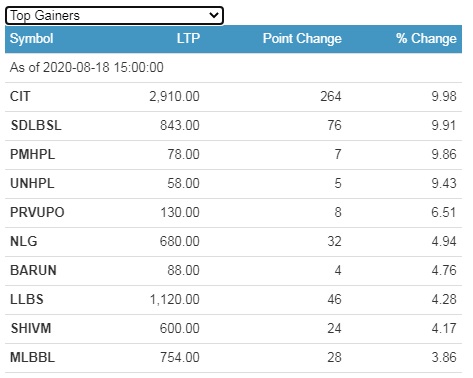Open the PRVUPO symbol link

(x=37, y=213)
